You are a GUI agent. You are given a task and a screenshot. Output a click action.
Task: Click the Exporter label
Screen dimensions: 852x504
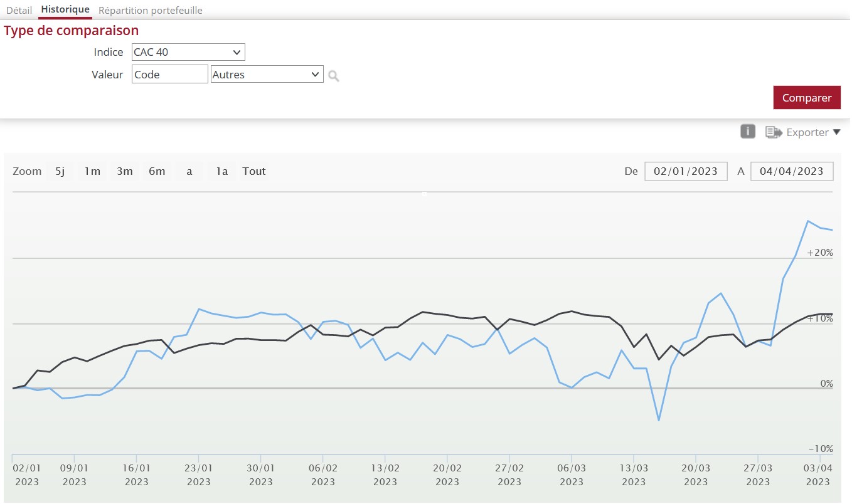(807, 132)
